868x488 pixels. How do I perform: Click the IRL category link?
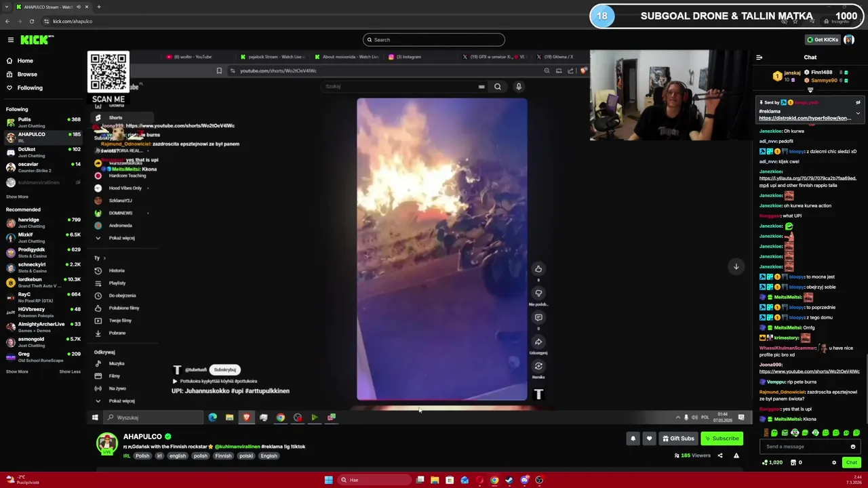(127, 456)
